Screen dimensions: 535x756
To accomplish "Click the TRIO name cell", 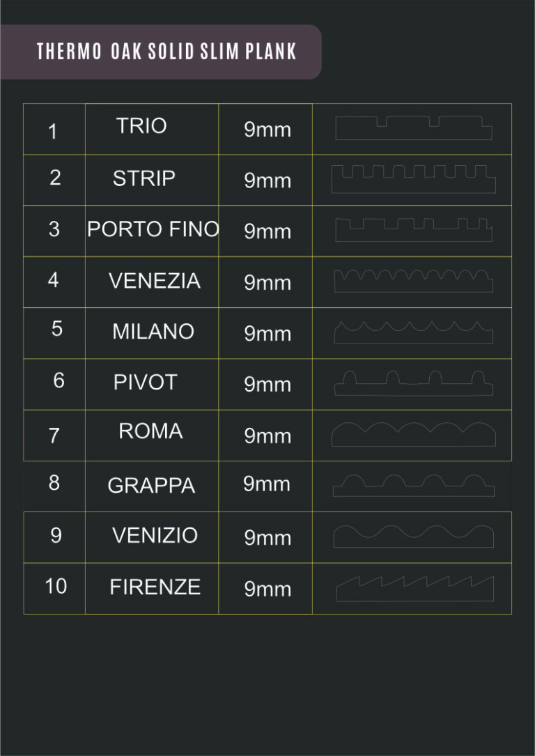I will (x=152, y=129).
